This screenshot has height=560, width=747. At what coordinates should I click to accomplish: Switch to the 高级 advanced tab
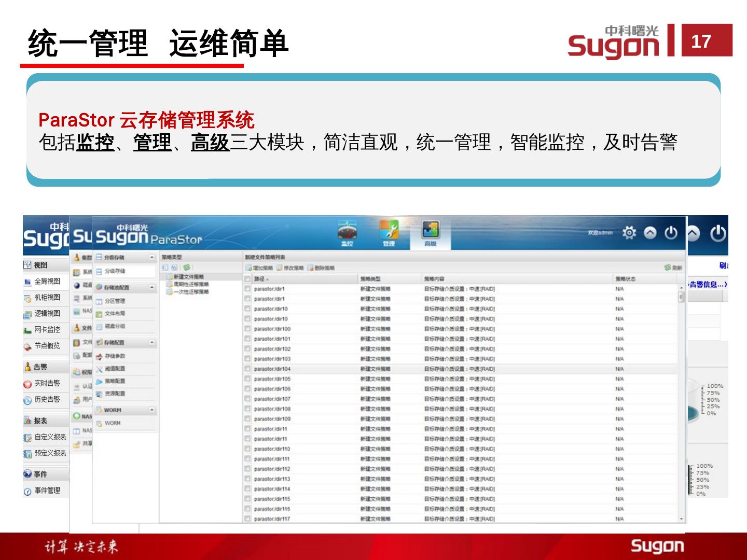(430, 233)
